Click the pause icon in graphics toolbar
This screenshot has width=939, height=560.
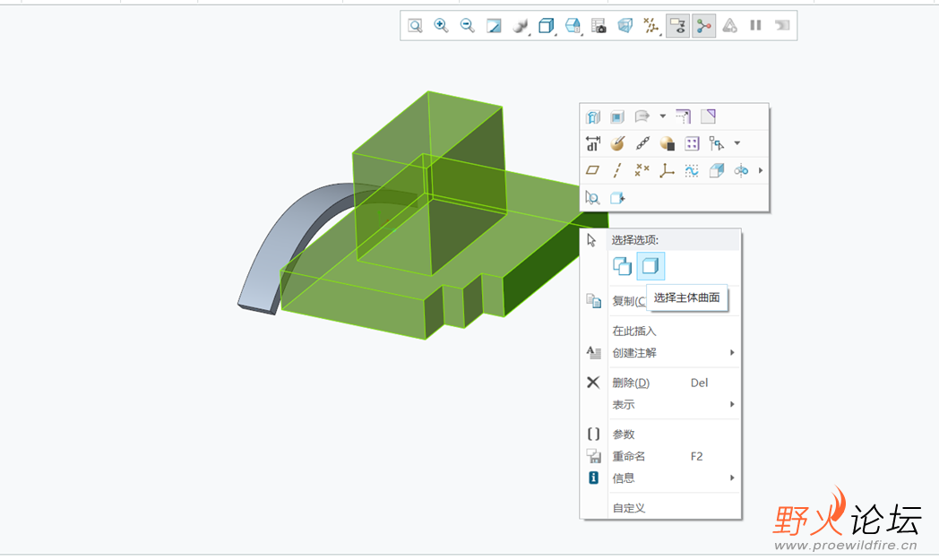pyautogui.click(x=755, y=25)
